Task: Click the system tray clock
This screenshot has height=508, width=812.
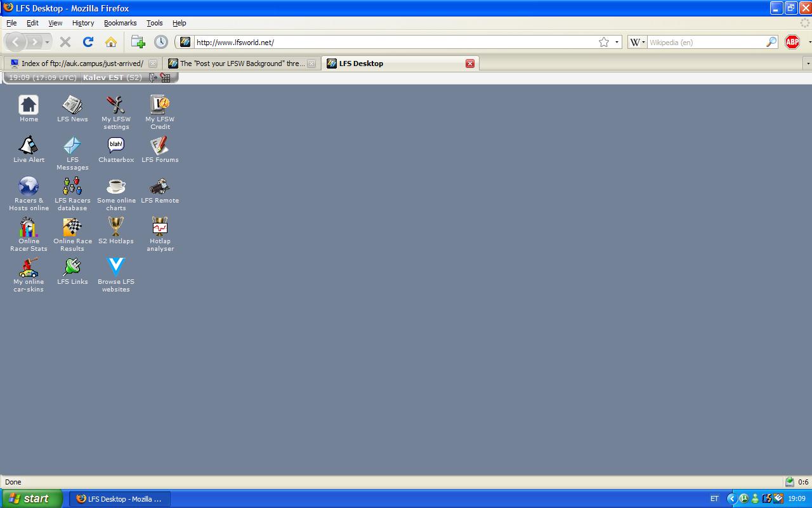Action: coord(797,499)
